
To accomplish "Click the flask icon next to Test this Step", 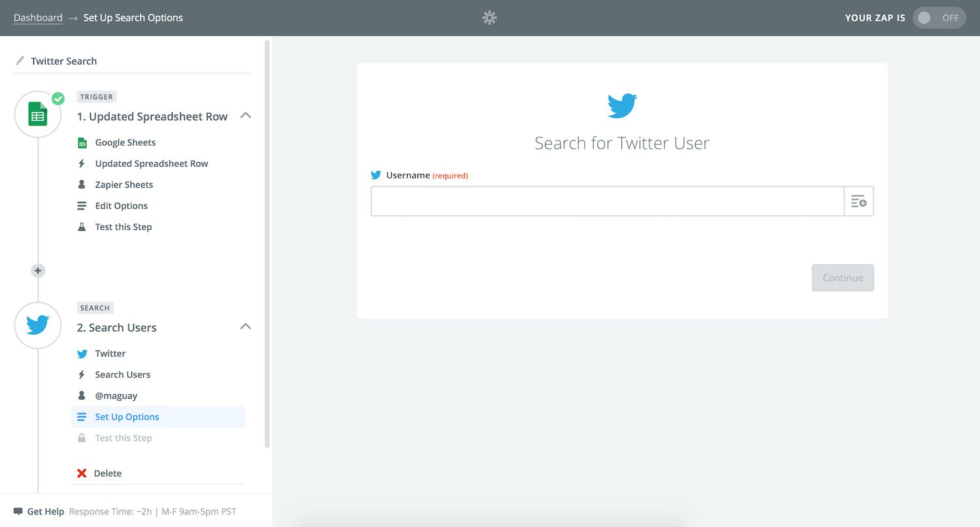I will (x=82, y=227).
